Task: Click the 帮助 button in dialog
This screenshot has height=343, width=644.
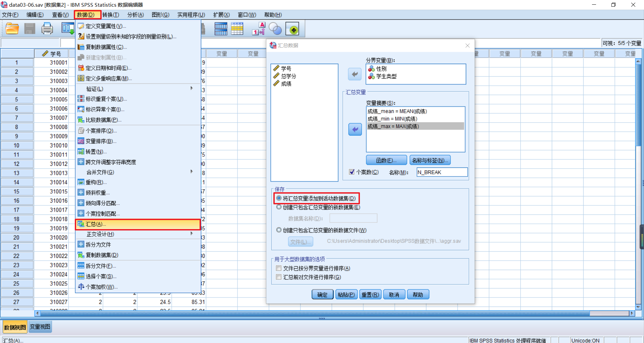Action: 418,295
